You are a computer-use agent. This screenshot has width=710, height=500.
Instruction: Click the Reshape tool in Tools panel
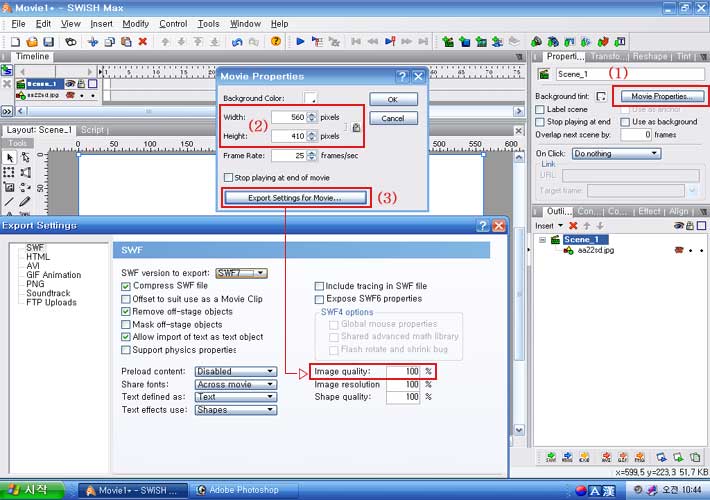[25, 158]
